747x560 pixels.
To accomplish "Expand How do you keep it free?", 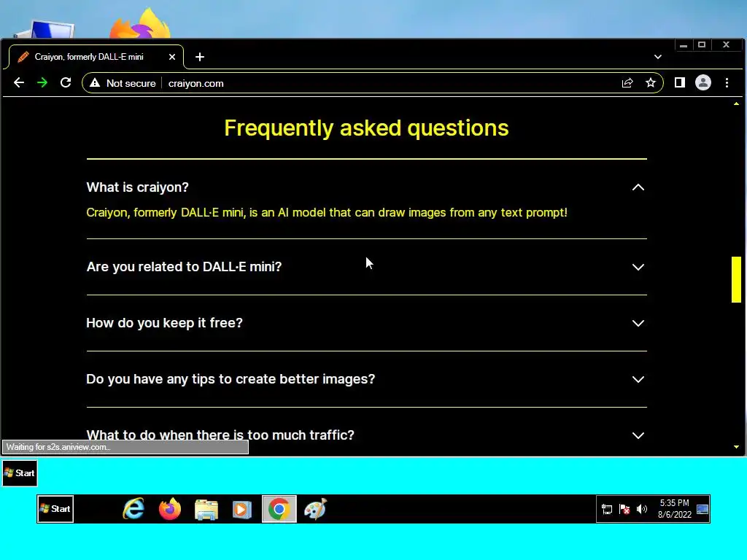I will click(638, 323).
